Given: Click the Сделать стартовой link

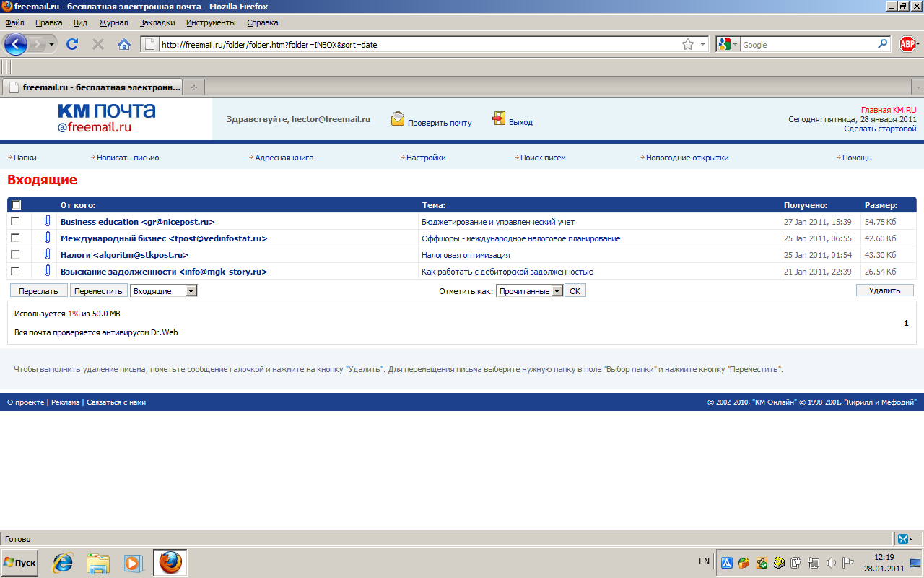Looking at the screenshot, I should (x=880, y=129).
